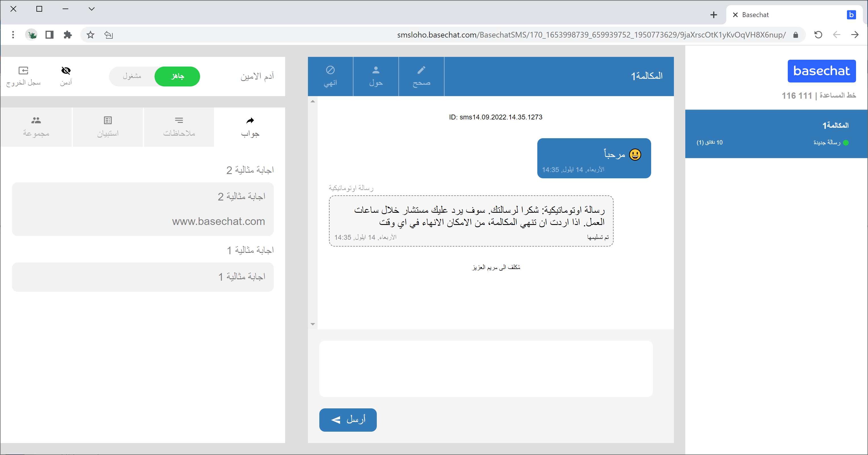Insert template answer 2 with www.basechat.com
This screenshot has height=455, width=868.
pyautogui.click(x=143, y=209)
